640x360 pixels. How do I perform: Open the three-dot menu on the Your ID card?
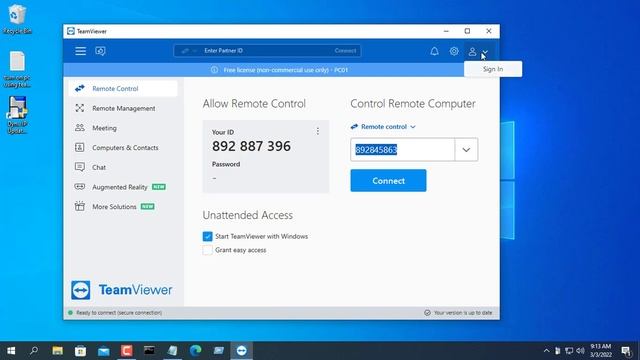[x=318, y=131]
